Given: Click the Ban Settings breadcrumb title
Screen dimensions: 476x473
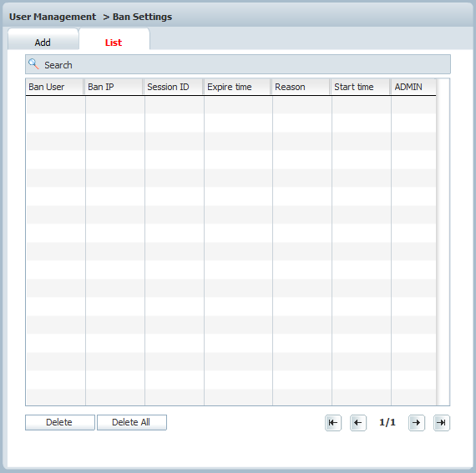Looking at the screenshot, I should pyautogui.click(x=142, y=17).
